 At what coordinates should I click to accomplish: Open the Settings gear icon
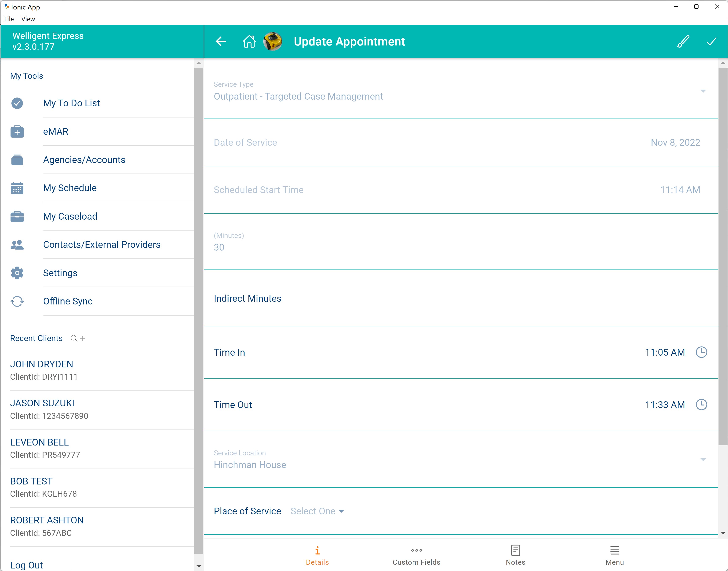click(x=17, y=273)
